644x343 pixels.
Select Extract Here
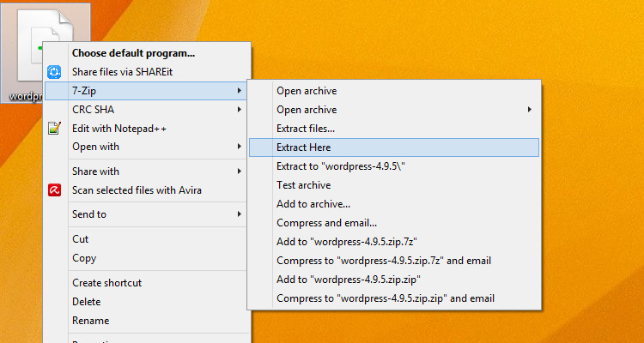(394, 147)
